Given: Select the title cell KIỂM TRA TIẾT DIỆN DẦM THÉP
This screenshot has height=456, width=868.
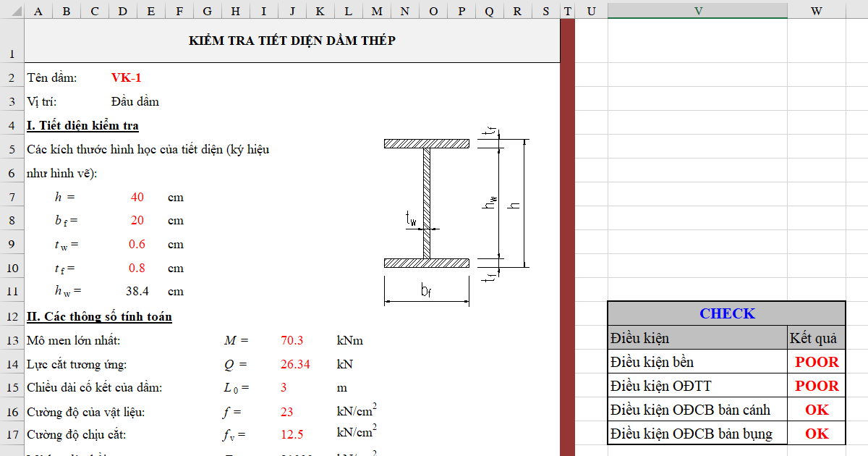Looking at the screenshot, I should [292, 41].
